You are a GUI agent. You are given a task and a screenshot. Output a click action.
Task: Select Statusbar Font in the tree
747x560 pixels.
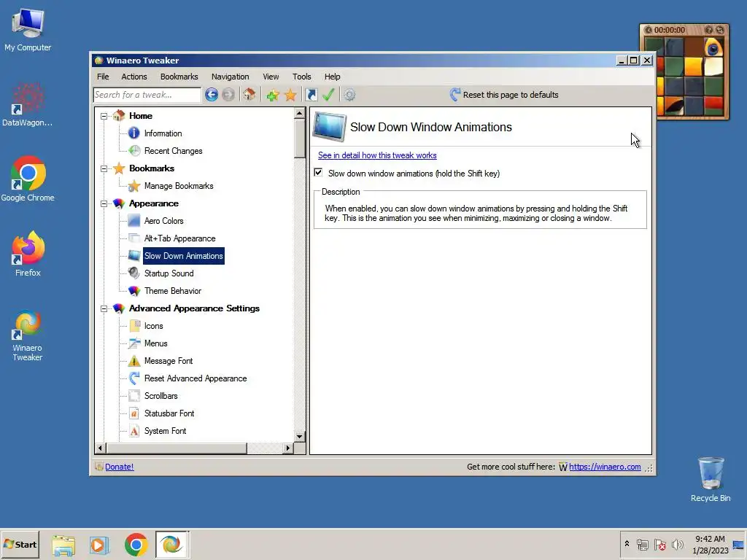169,413
